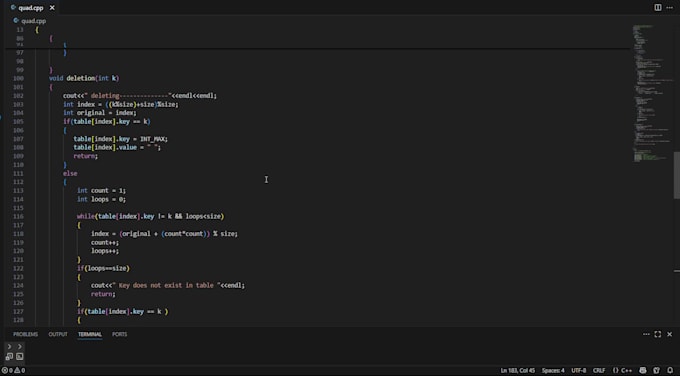Click the 'return;' statement on line 125
The image size is (680, 376).
click(x=103, y=294)
